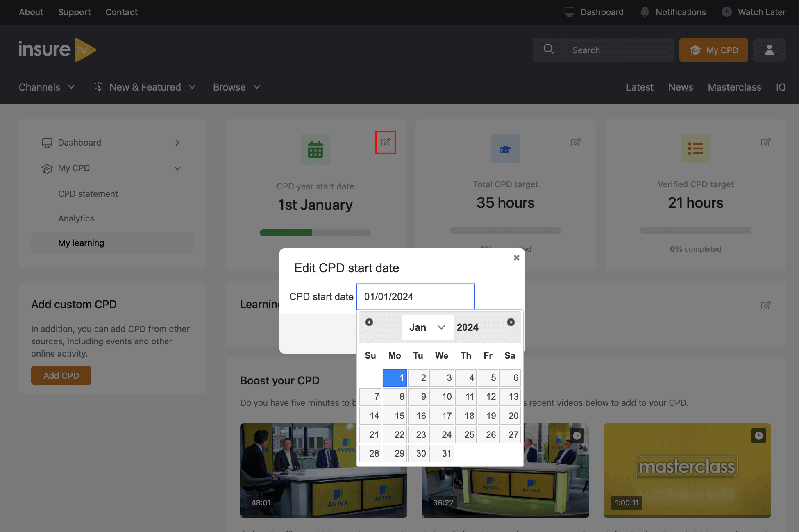This screenshot has width=799, height=532.
Task: Open the month dropdown showing Jan
Action: pyautogui.click(x=427, y=327)
